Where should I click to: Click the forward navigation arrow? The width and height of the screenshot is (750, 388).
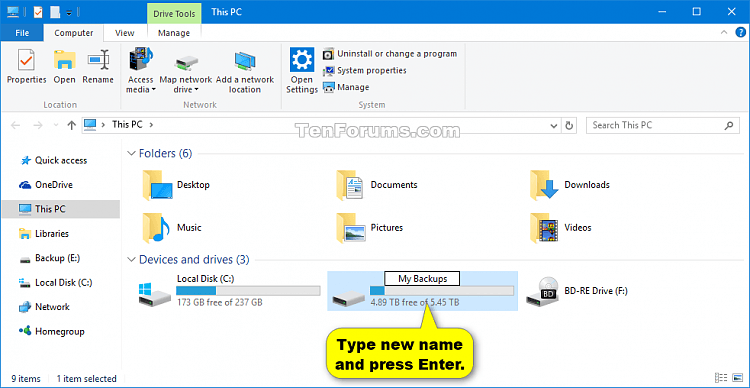(x=38, y=125)
